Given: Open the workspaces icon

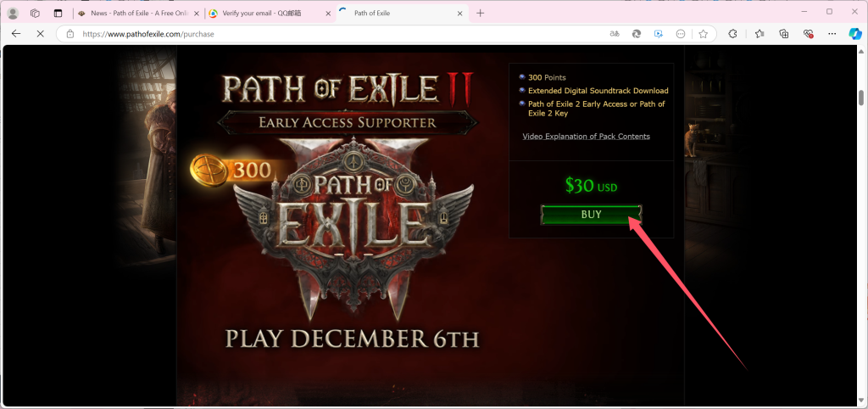Looking at the screenshot, I should 35,14.
